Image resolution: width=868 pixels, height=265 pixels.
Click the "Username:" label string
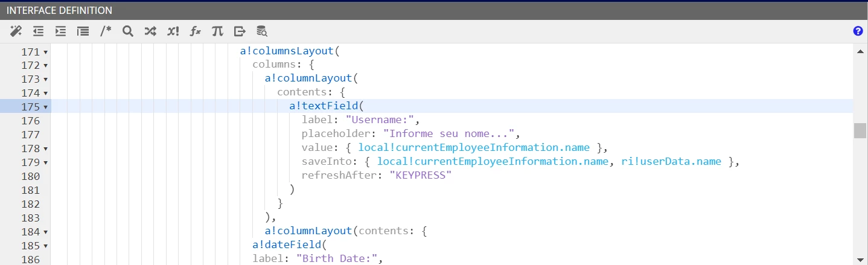pos(380,120)
